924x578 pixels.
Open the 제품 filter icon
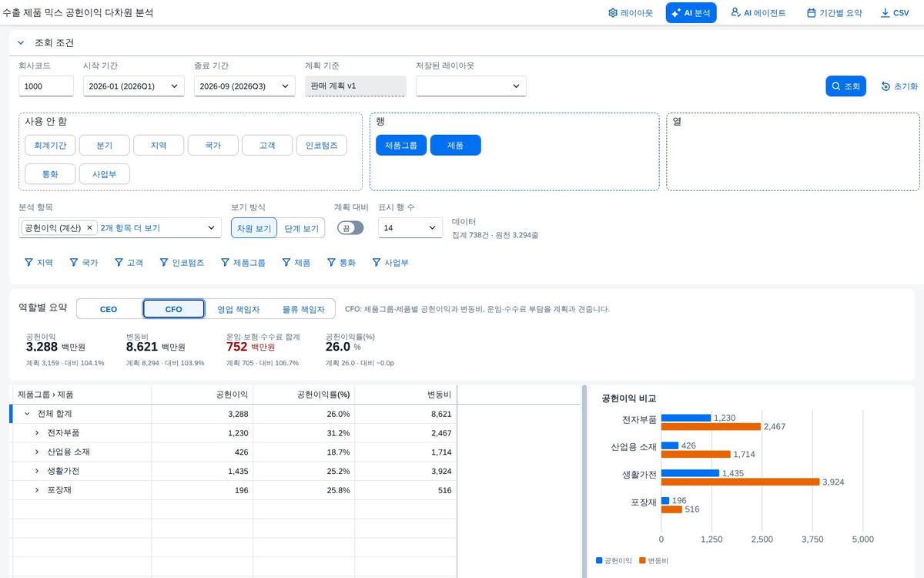tap(296, 263)
